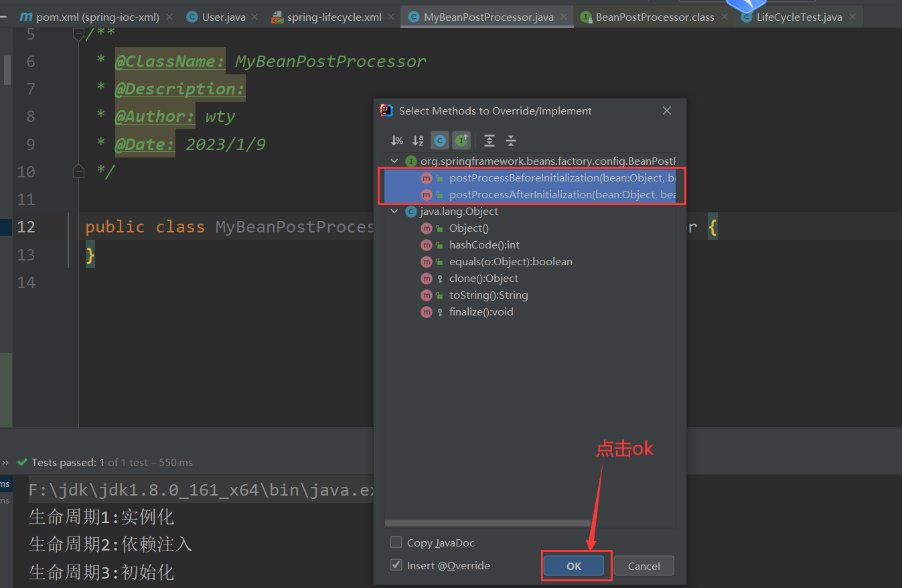Image resolution: width=902 pixels, height=588 pixels.
Task: Select finalize():void method row
Action: tap(530, 312)
